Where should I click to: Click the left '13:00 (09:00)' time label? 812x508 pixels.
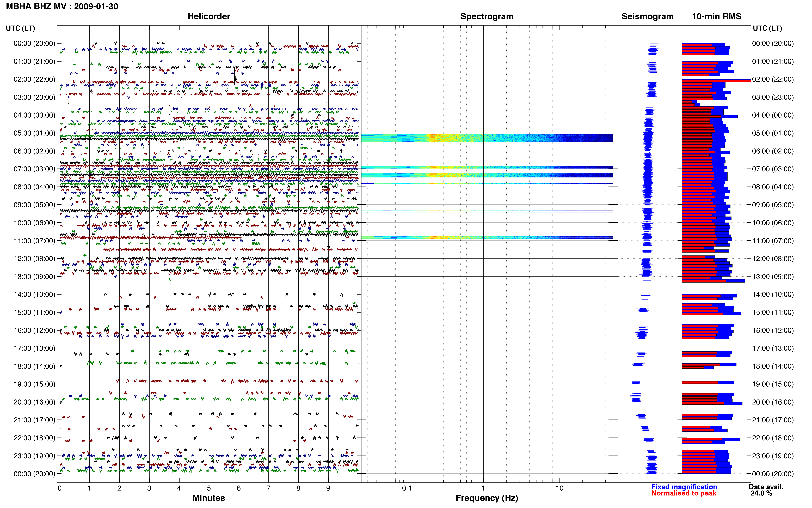click(x=34, y=277)
